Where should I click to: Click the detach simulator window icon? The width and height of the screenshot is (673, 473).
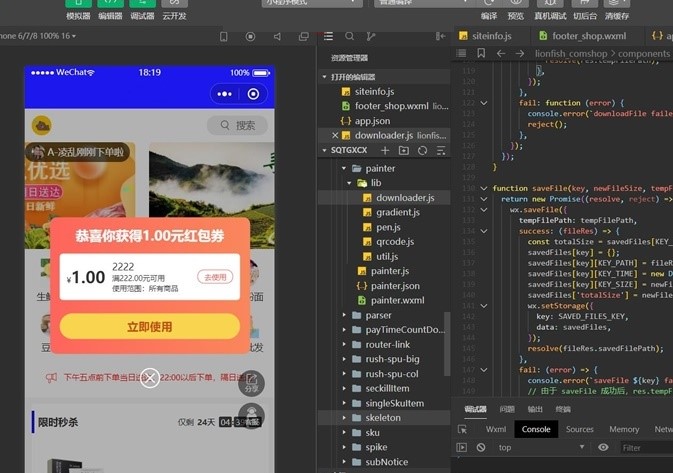coord(303,36)
